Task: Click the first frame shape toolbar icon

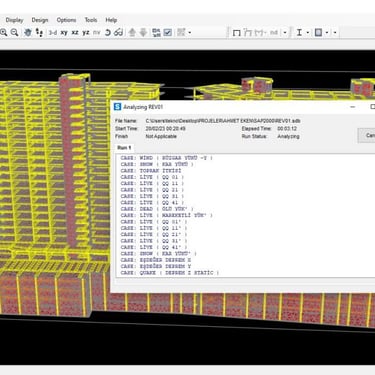Action: 236,33
